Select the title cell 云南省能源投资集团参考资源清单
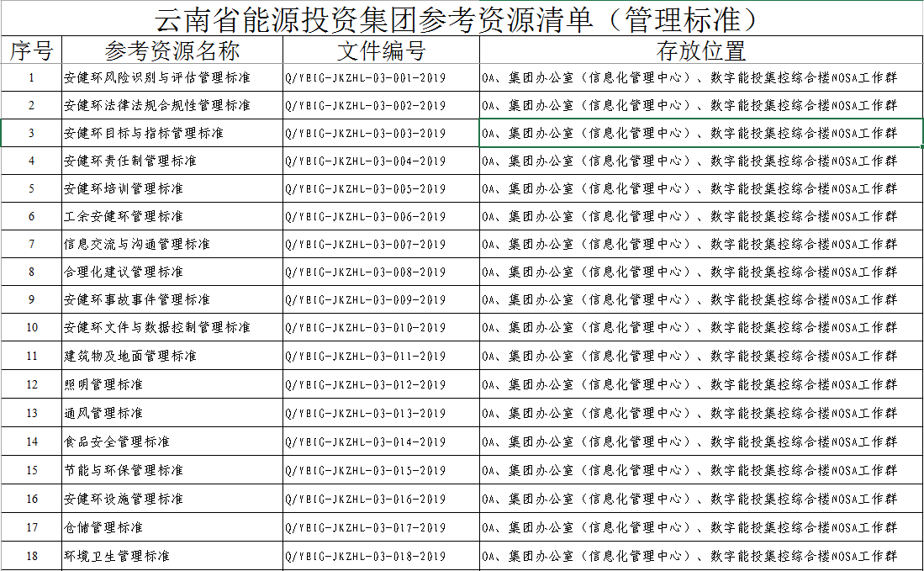Screen dimensions: 924x571 coord(462,18)
